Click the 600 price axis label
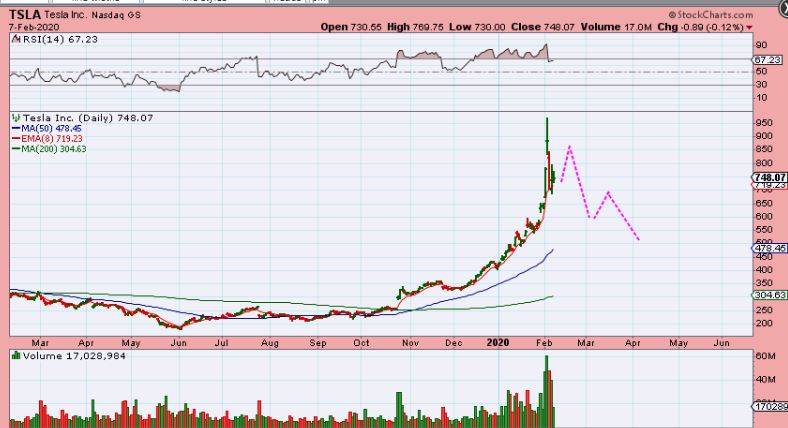Image resolution: width=788 pixels, height=428 pixels. 764,217
